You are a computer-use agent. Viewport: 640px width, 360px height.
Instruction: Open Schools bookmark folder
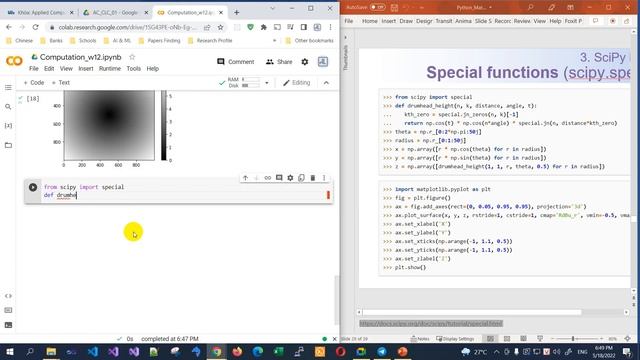[x=83, y=40]
